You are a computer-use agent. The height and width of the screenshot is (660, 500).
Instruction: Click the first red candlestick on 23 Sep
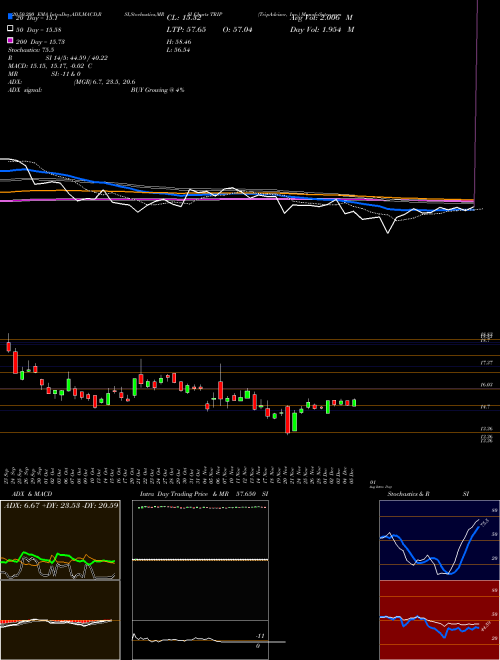(8, 346)
